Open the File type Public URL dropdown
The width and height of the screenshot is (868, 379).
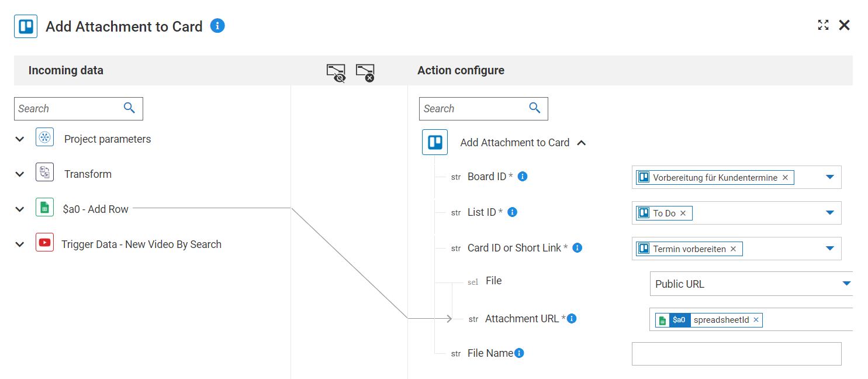[846, 284]
